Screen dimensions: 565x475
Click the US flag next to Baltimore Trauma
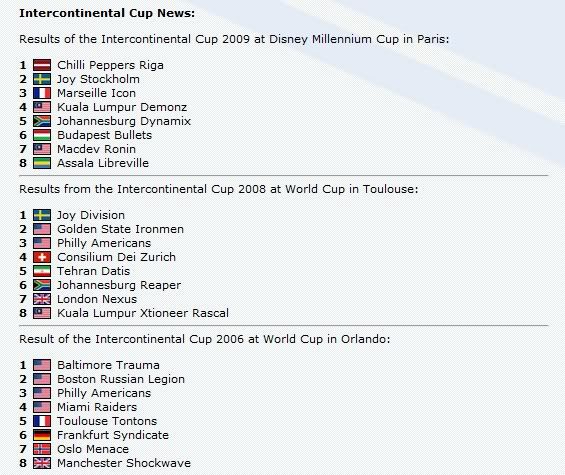point(42,365)
